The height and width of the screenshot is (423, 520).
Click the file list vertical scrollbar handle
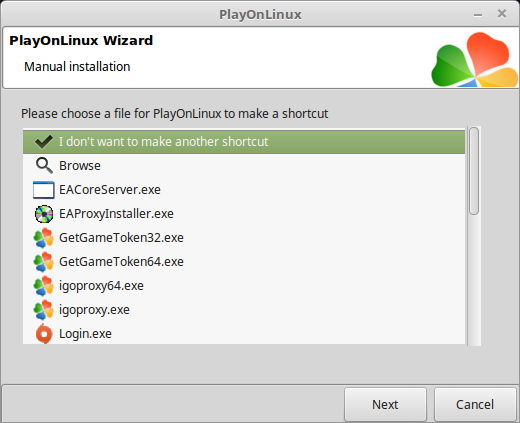click(x=474, y=171)
